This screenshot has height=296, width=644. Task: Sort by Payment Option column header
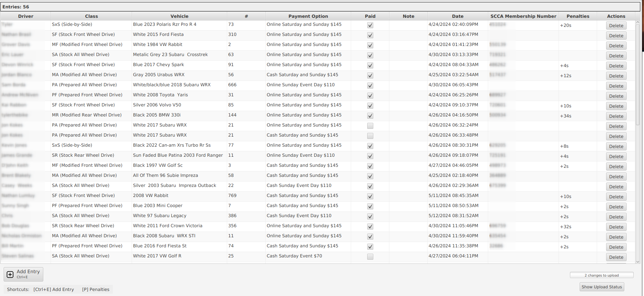pyautogui.click(x=308, y=16)
